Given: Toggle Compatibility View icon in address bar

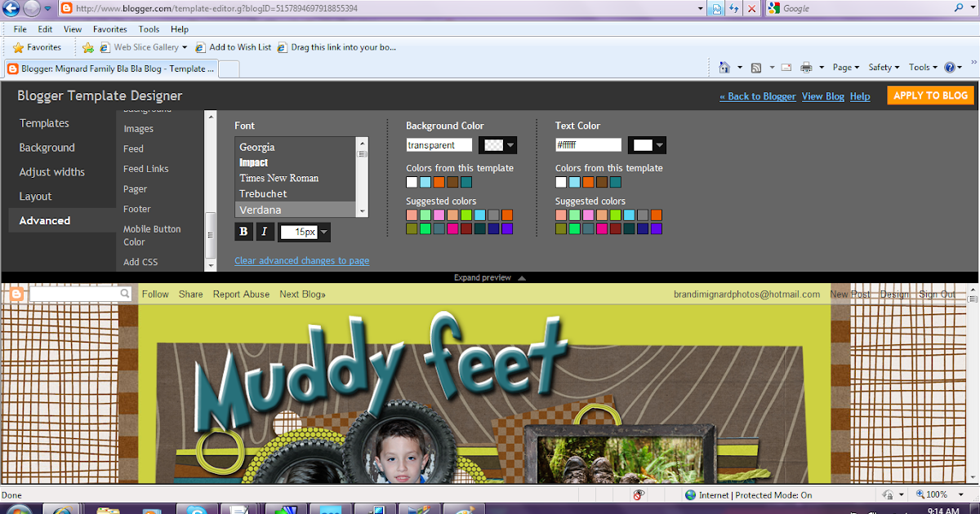Looking at the screenshot, I should (717, 9).
